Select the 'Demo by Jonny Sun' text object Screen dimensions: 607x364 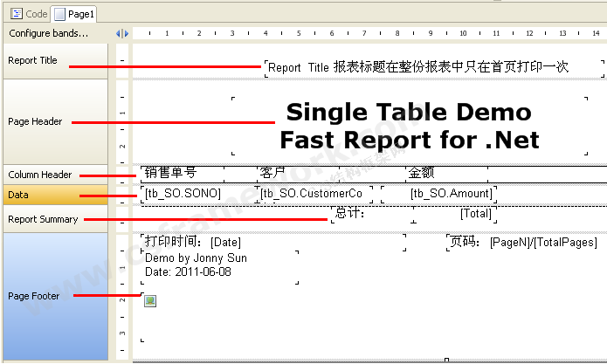click(x=197, y=258)
